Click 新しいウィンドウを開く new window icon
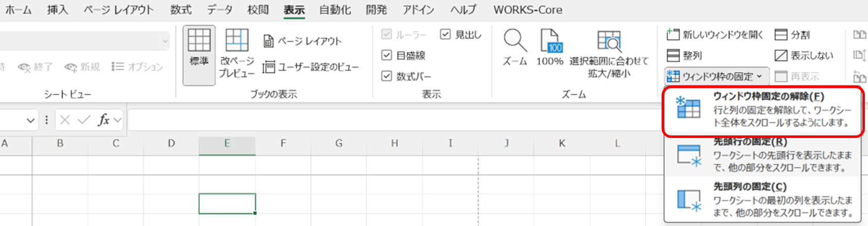The width and height of the screenshot is (868, 226). (x=673, y=34)
